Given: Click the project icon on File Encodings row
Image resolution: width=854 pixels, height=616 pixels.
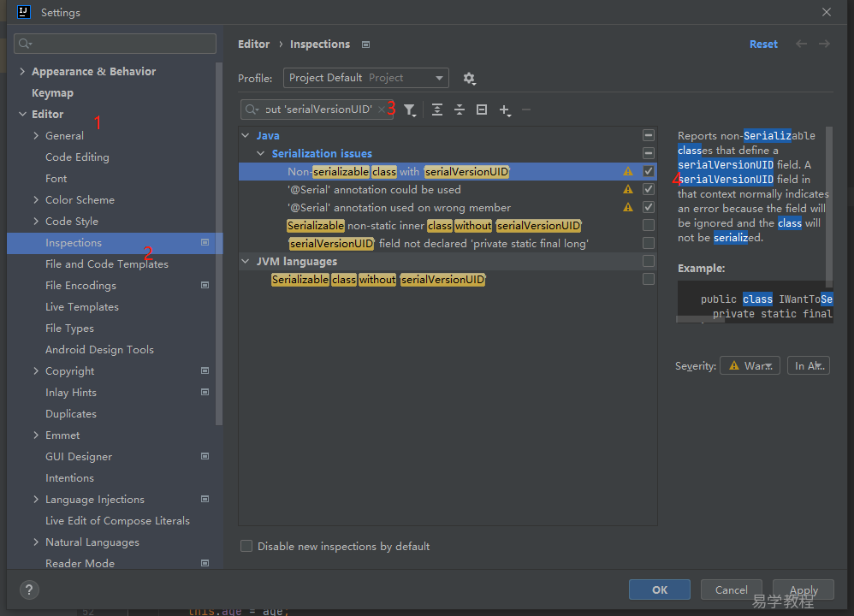Looking at the screenshot, I should coord(205,285).
